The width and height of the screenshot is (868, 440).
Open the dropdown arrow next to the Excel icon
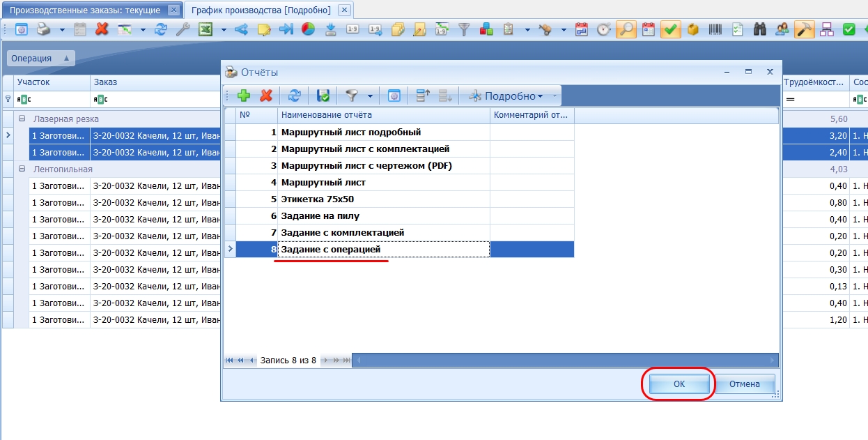tap(224, 29)
